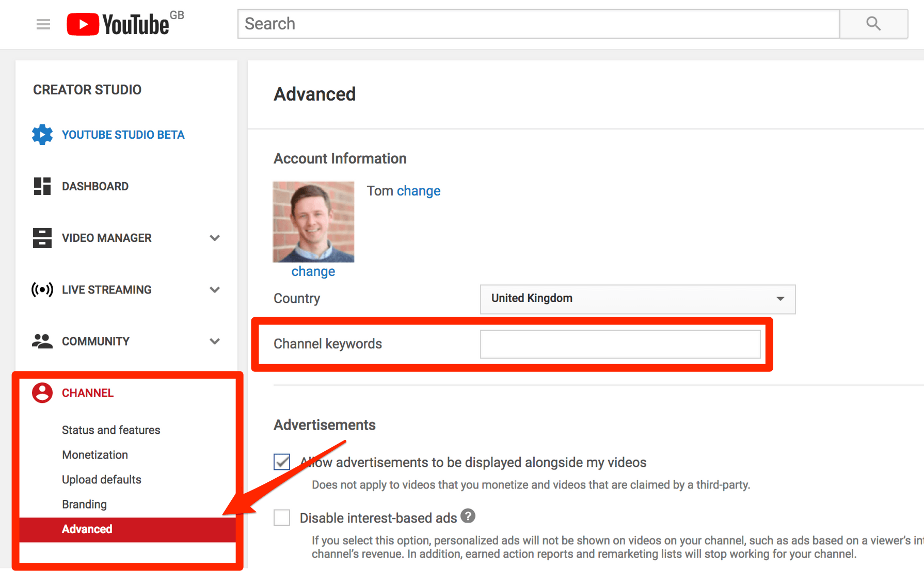Viewport: 924px width, 571px height.
Task: Go to Monetization settings
Action: pos(95,454)
